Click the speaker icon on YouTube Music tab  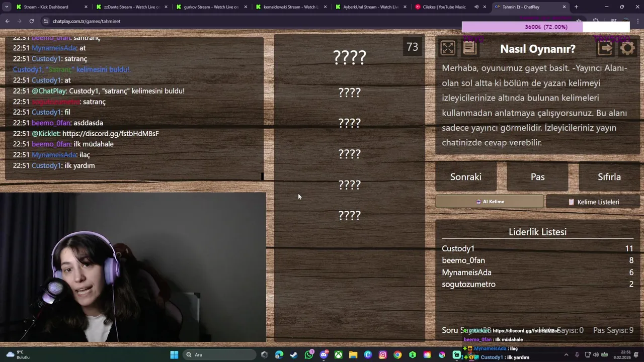click(x=476, y=7)
